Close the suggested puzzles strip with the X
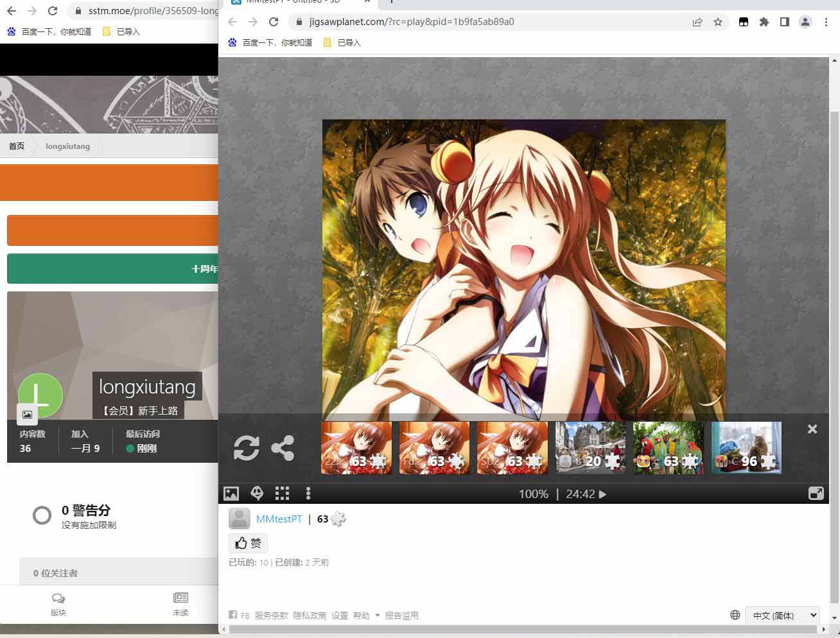840x638 pixels. tap(812, 429)
